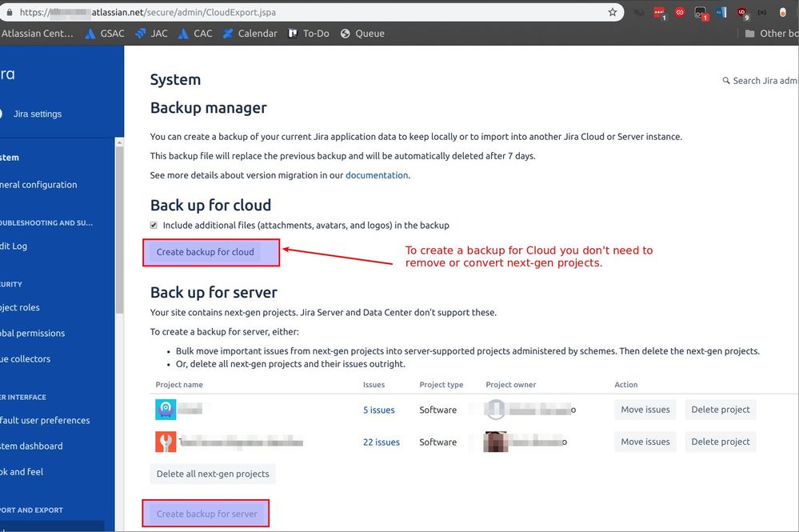Image resolution: width=799 pixels, height=532 pixels.
Task: Open the 5 issues link
Action: (x=378, y=410)
